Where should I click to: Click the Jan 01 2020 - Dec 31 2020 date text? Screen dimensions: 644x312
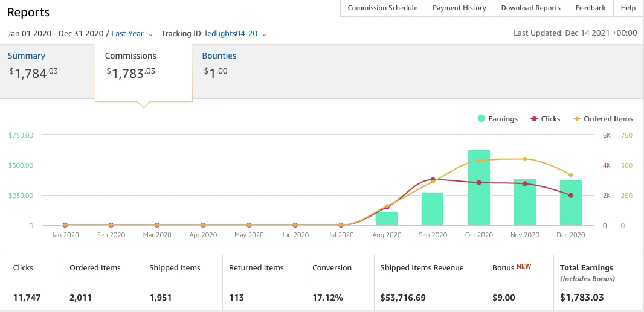pyautogui.click(x=56, y=34)
